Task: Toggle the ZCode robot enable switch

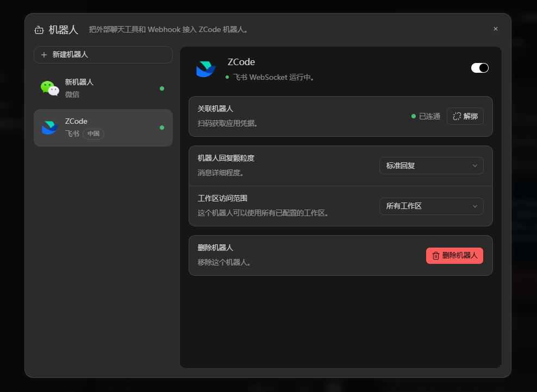Action: [480, 68]
